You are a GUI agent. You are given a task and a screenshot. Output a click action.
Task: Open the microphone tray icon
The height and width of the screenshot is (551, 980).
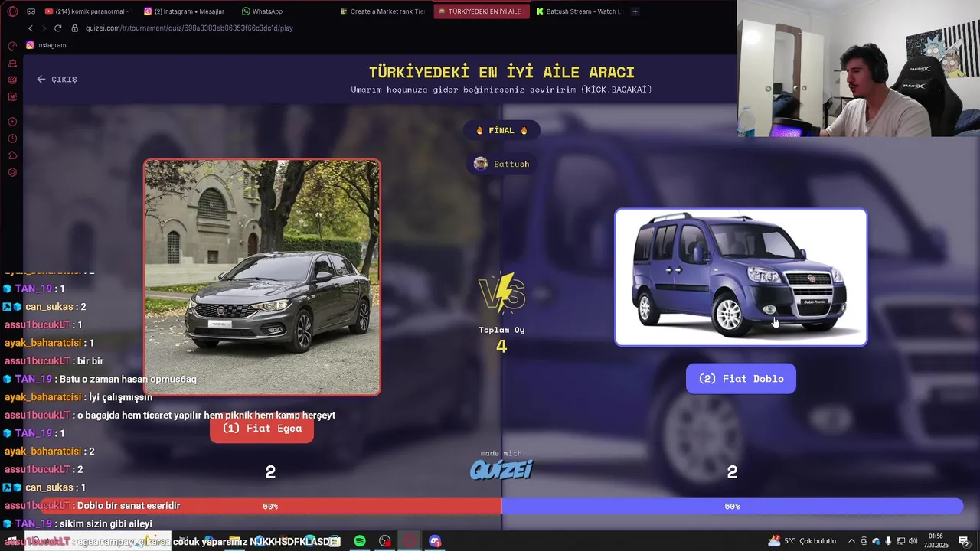click(888, 541)
